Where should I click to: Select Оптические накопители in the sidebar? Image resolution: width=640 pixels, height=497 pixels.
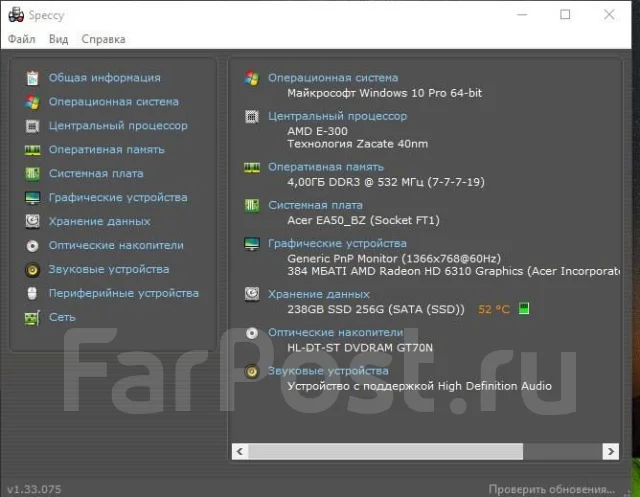[116, 245]
